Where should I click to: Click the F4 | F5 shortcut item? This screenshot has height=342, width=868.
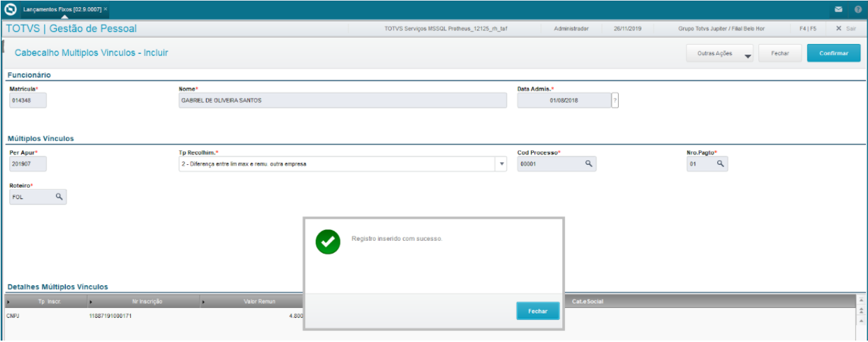808,28
